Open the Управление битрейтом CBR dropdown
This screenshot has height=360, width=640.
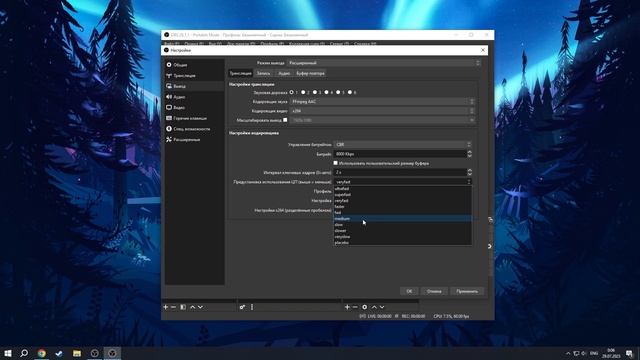coord(403,144)
